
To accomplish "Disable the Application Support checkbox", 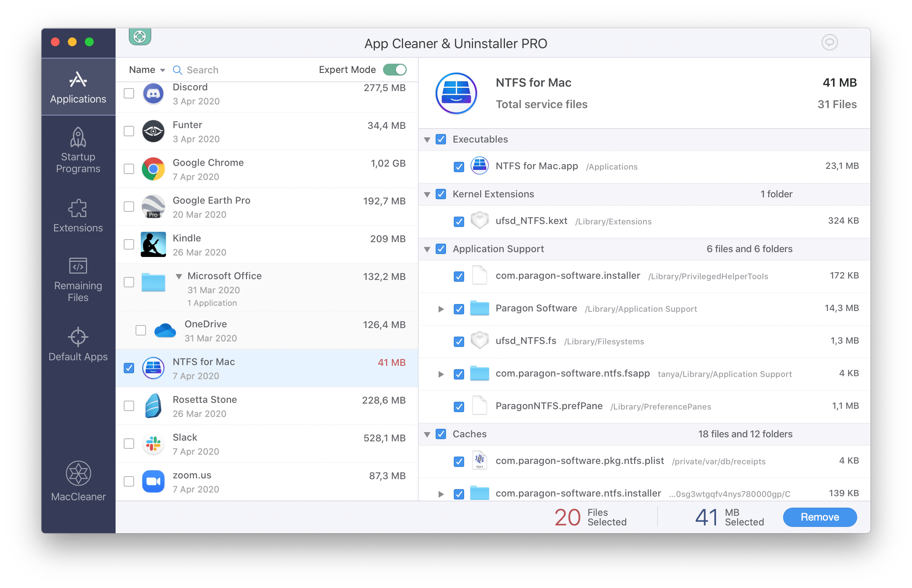I will pyautogui.click(x=442, y=248).
